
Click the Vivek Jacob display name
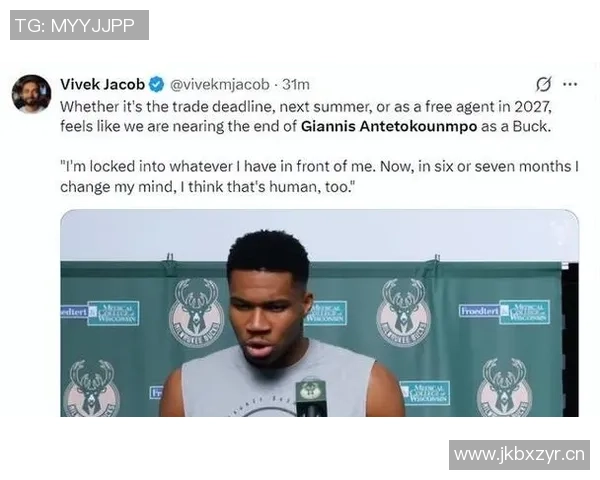pyautogui.click(x=103, y=84)
